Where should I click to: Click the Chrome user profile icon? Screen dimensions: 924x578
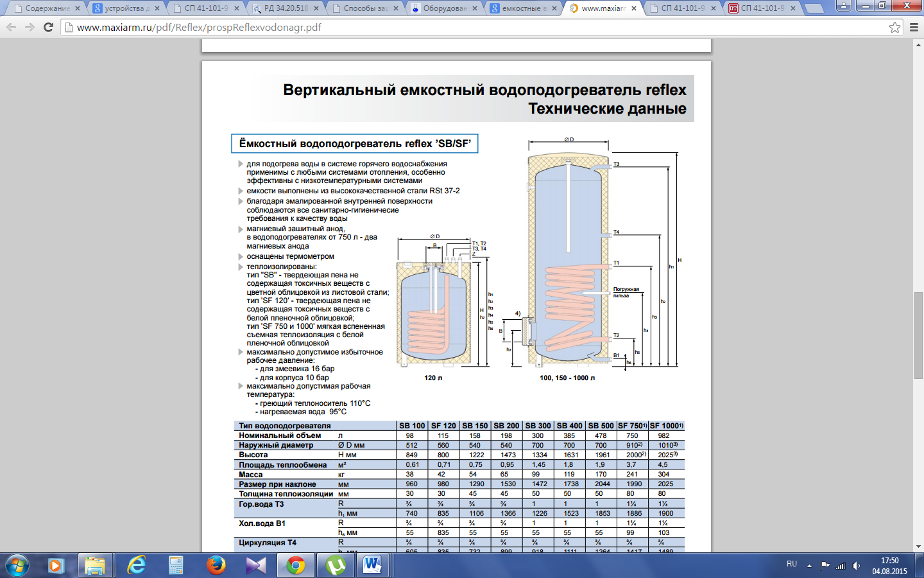point(843,5)
